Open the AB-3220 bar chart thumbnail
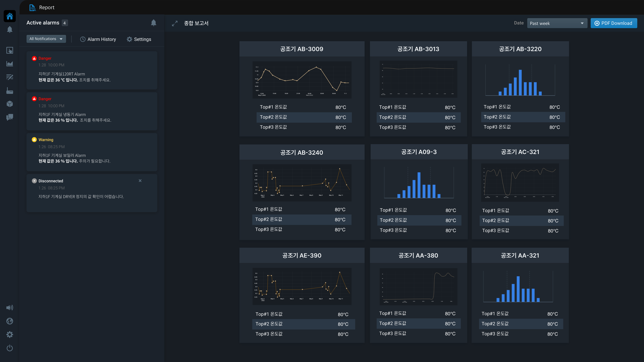The image size is (644, 362). (520, 80)
